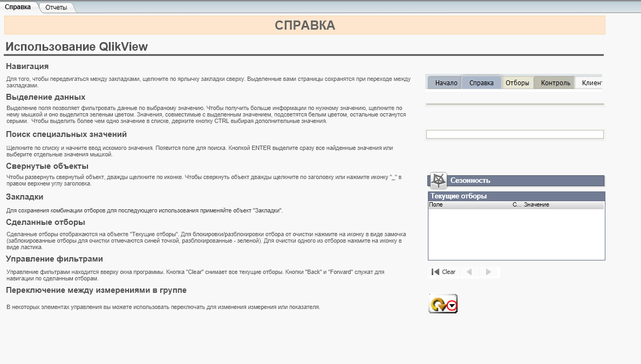This screenshot has height=364, width=641.
Task: Click the Текущие отборы box header
Action: pyautogui.click(x=516, y=196)
